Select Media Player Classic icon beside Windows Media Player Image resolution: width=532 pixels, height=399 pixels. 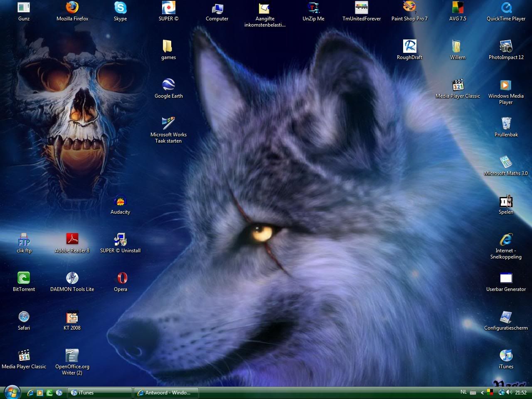pyautogui.click(x=458, y=89)
